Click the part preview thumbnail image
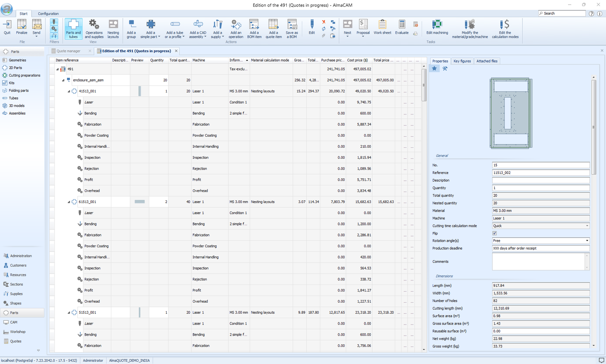Screen dimensions: 606x364 [511, 113]
